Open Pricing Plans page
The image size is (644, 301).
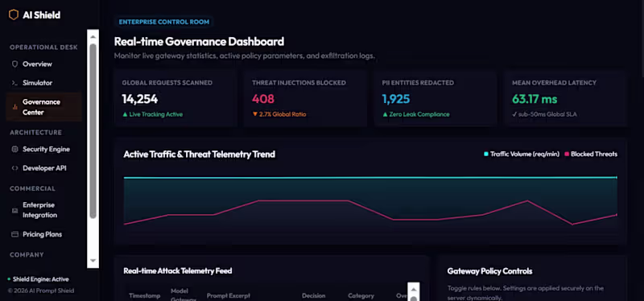click(x=43, y=234)
